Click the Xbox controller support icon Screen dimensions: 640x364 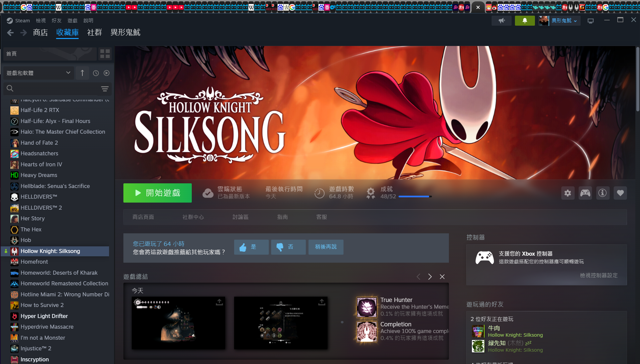click(485, 258)
